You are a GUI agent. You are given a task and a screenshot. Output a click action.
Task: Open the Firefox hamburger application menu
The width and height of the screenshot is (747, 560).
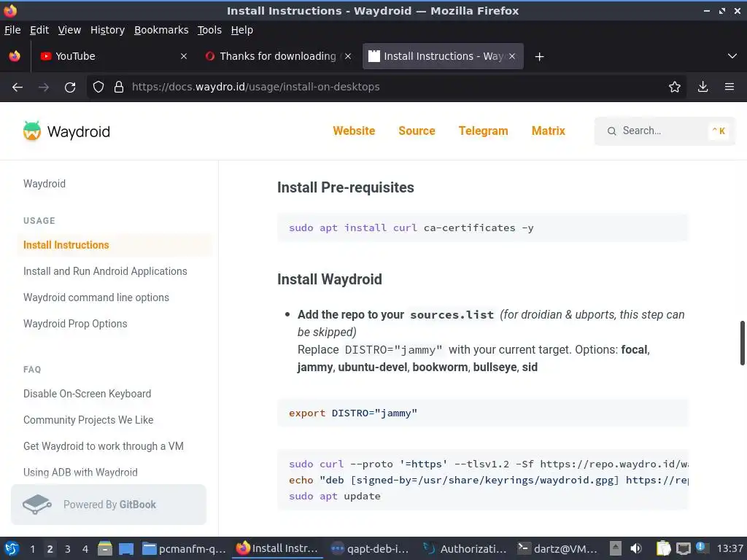[x=729, y=87]
